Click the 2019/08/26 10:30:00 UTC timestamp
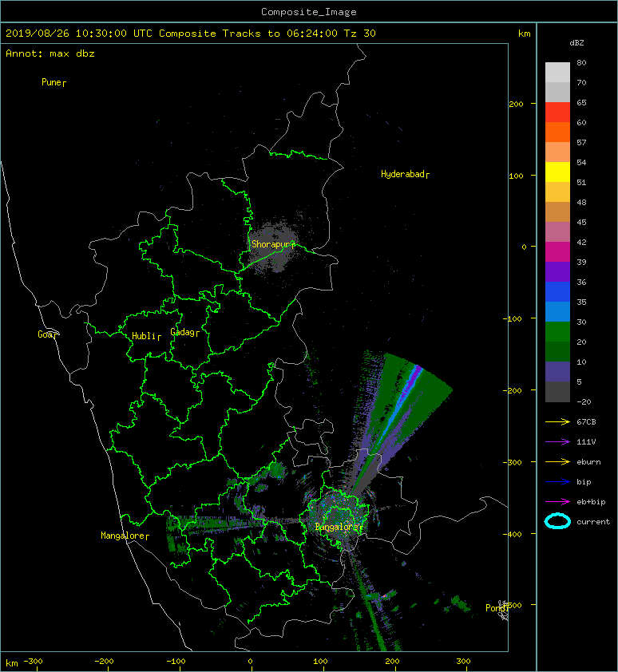Screen dimensions: 618x672 point(79,34)
